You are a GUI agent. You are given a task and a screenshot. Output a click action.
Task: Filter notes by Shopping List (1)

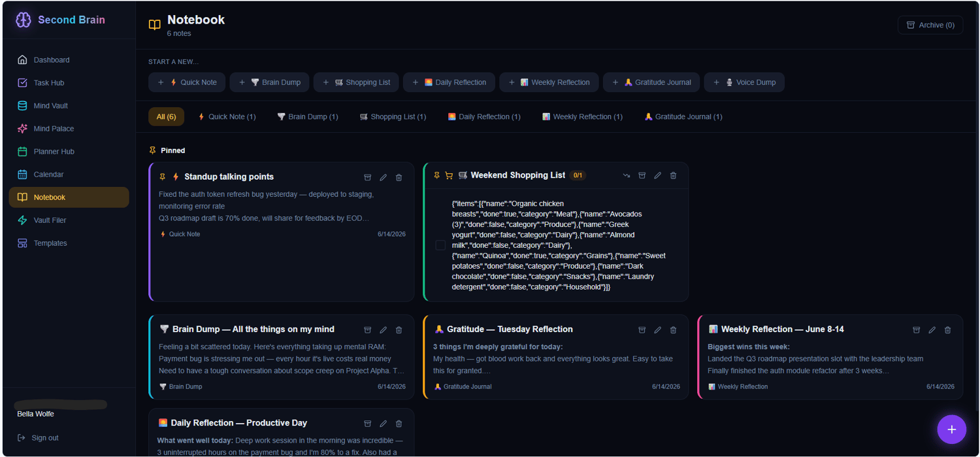393,116
